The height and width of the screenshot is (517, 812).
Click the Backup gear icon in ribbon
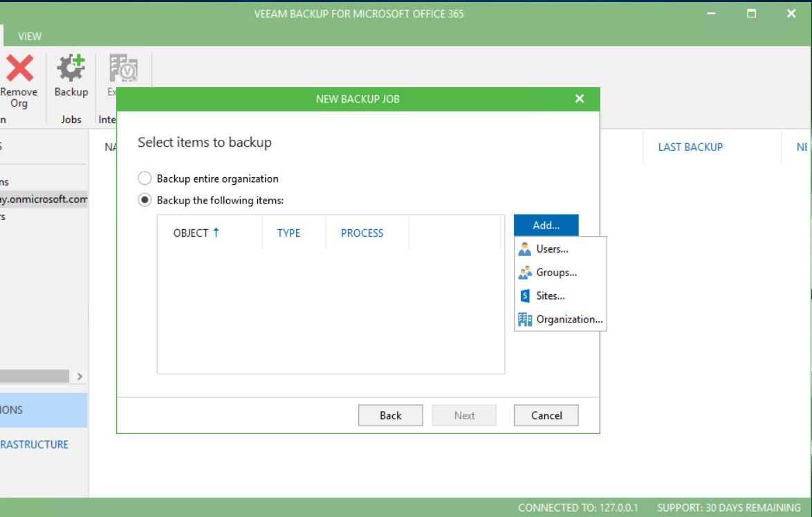[x=71, y=68]
